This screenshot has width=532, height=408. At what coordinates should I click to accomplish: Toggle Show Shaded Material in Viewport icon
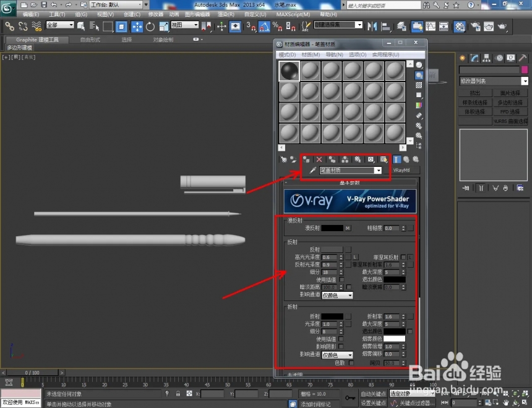pyautogui.click(x=384, y=159)
